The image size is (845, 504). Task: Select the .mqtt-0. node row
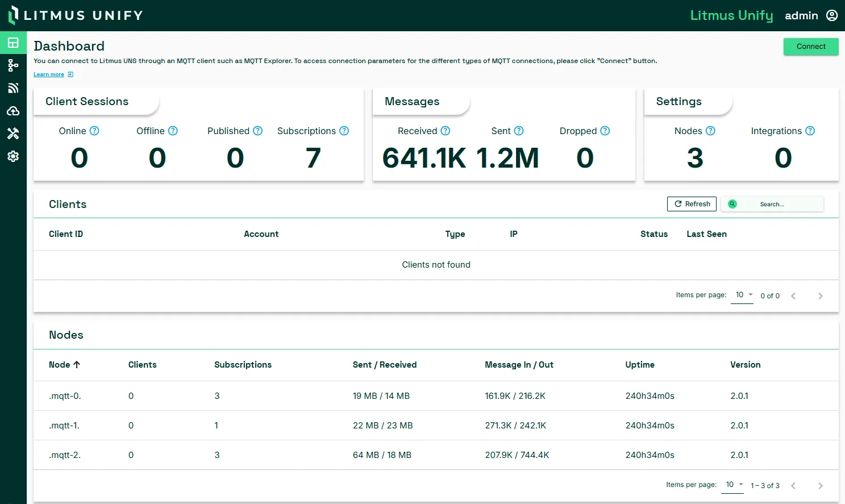pyautogui.click(x=436, y=396)
